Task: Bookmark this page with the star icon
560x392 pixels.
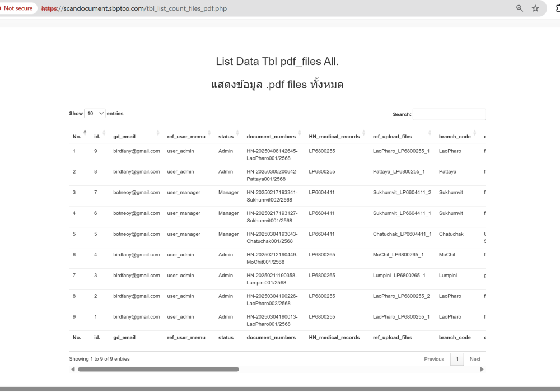Action: [x=535, y=8]
